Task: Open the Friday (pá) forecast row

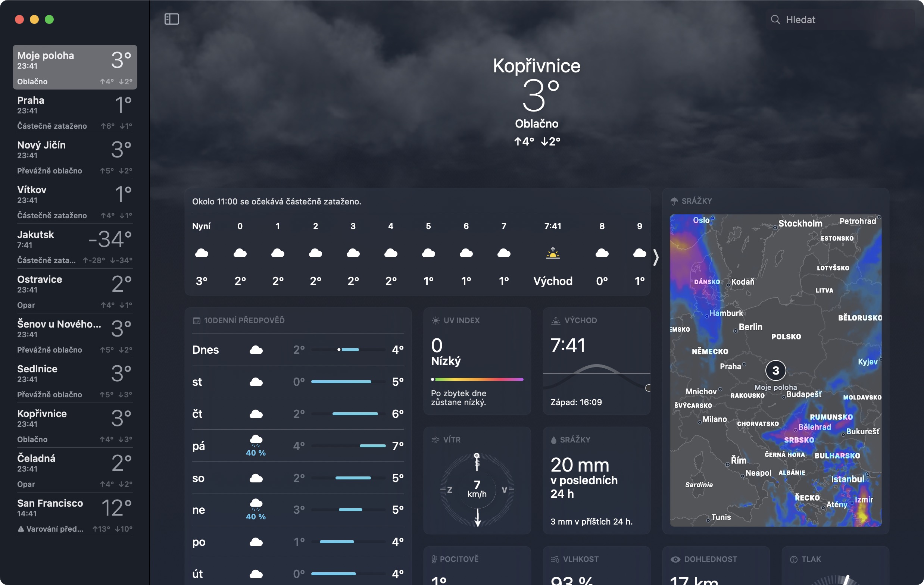Action: (298, 446)
